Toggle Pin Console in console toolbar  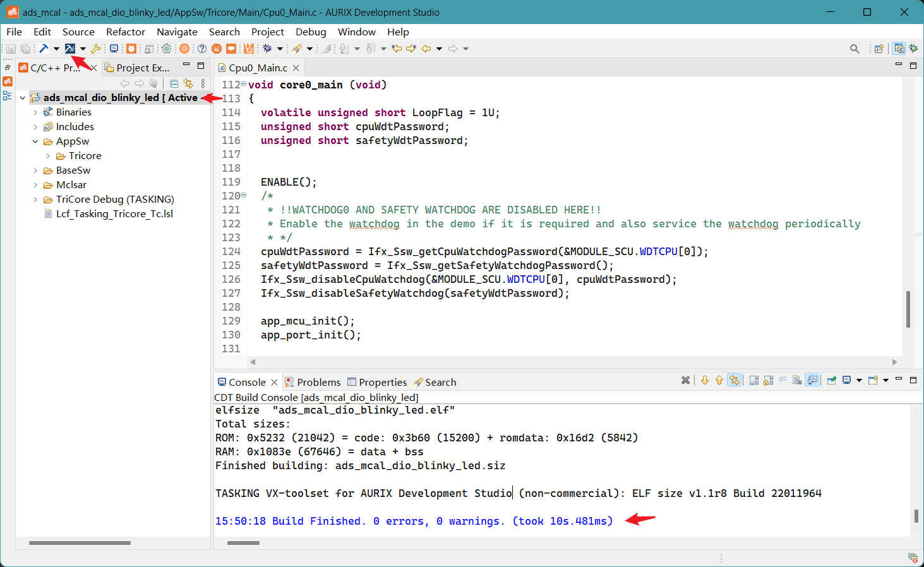tap(832, 380)
